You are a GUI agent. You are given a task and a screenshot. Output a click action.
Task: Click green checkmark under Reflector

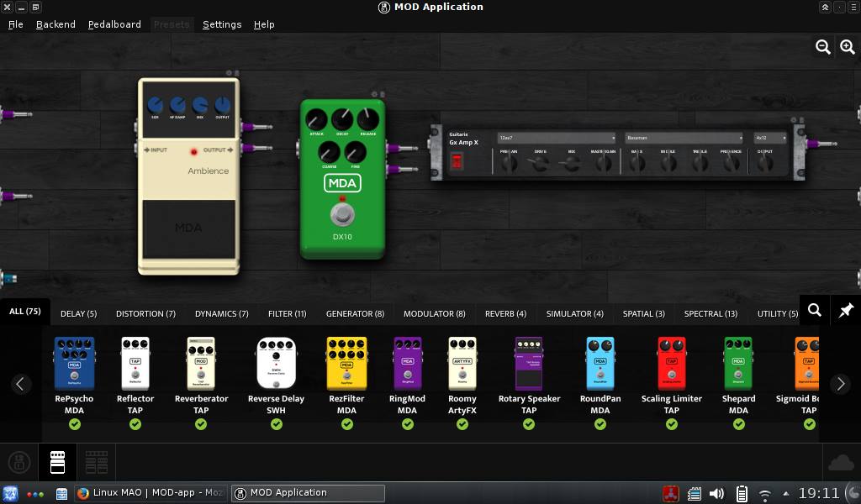135,424
